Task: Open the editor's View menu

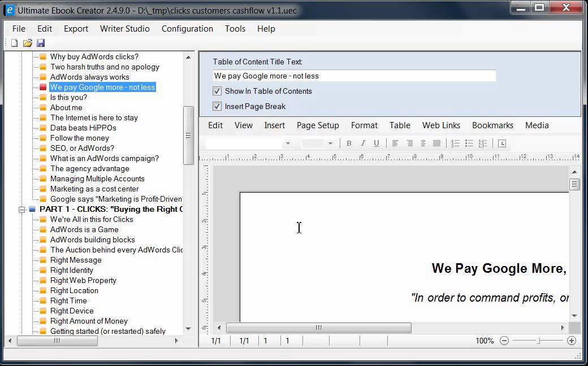Action: [x=243, y=125]
